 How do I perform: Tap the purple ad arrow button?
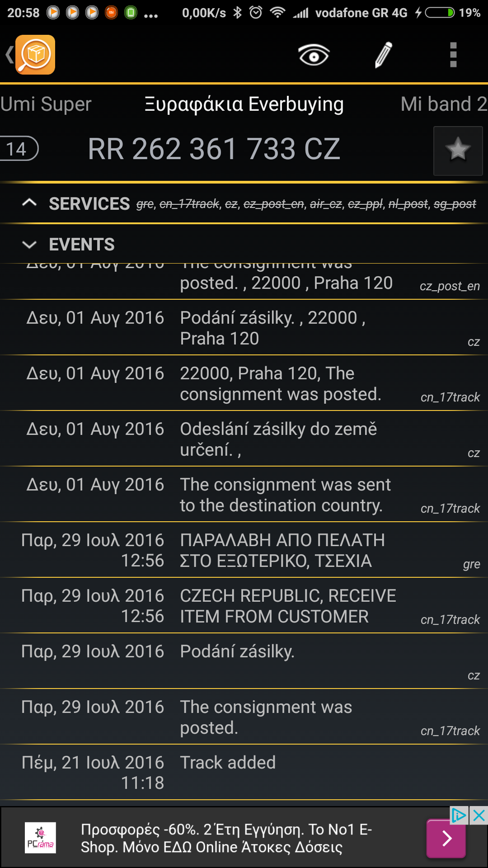(x=446, y=838)
